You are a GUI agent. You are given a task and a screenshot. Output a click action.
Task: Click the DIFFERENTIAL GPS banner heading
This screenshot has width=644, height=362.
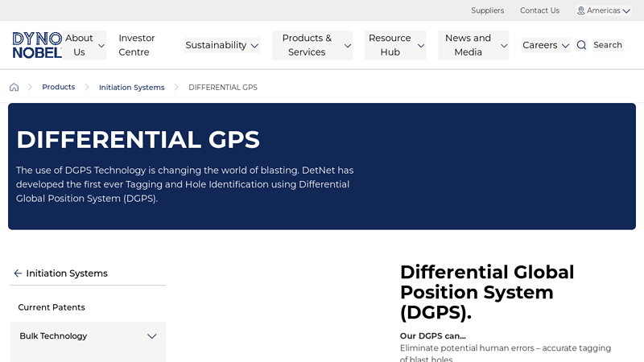point(138,139)
